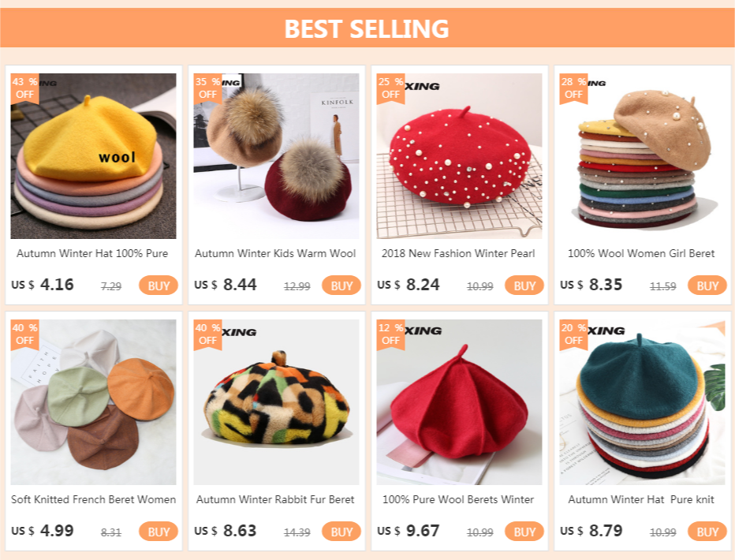Open 'Autumn Winter Hat 100% Pure' title
This screenshot has width=735, height=560.
tap(92, 253)
